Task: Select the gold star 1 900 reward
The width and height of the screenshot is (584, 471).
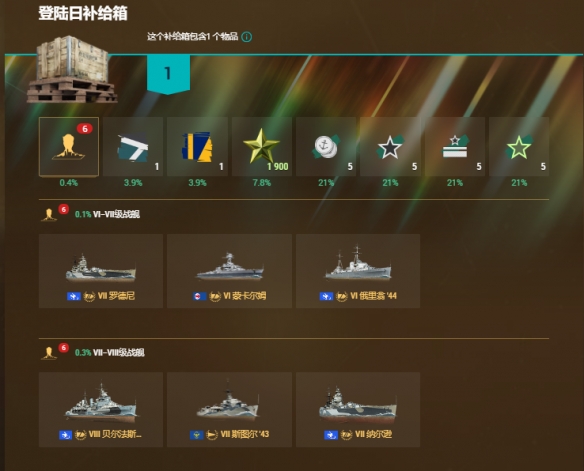Action: [x=262, y=147]
